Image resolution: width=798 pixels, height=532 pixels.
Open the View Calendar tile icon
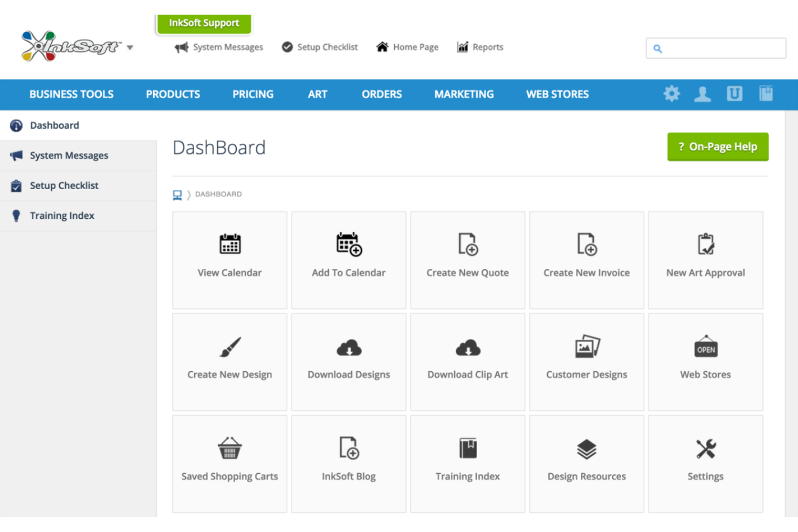tap(230, 244)
